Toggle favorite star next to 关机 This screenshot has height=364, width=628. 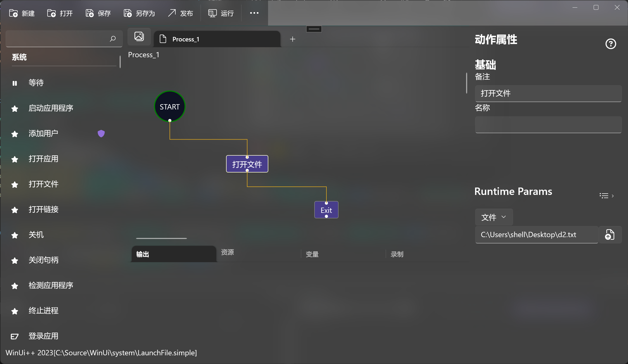[15, 235]
